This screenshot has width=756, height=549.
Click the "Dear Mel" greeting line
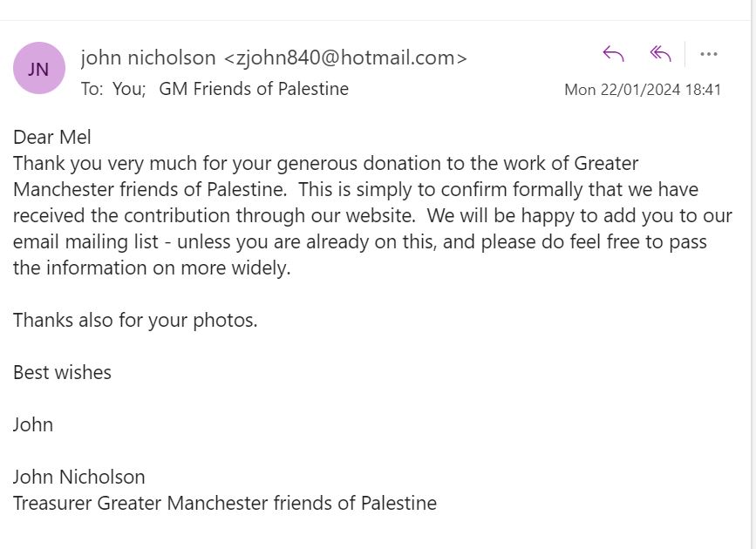(x=52, y=137)
